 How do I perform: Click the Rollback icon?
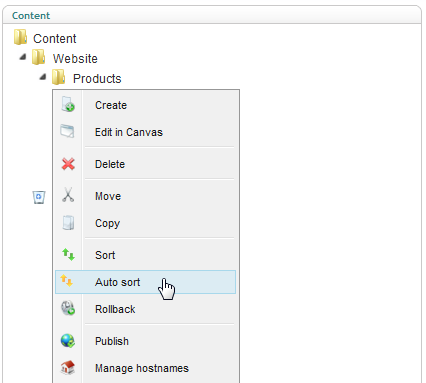pyautogui.click(x=68, y=308)
